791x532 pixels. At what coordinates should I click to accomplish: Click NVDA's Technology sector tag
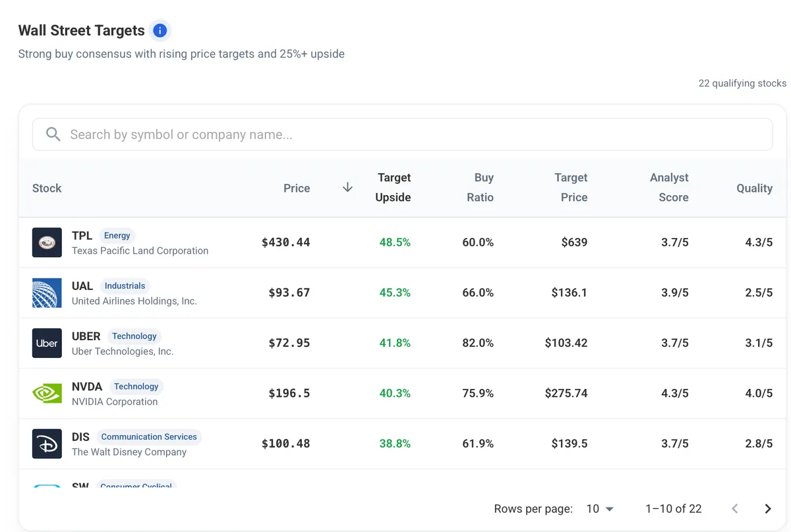(x=136, y=386)
